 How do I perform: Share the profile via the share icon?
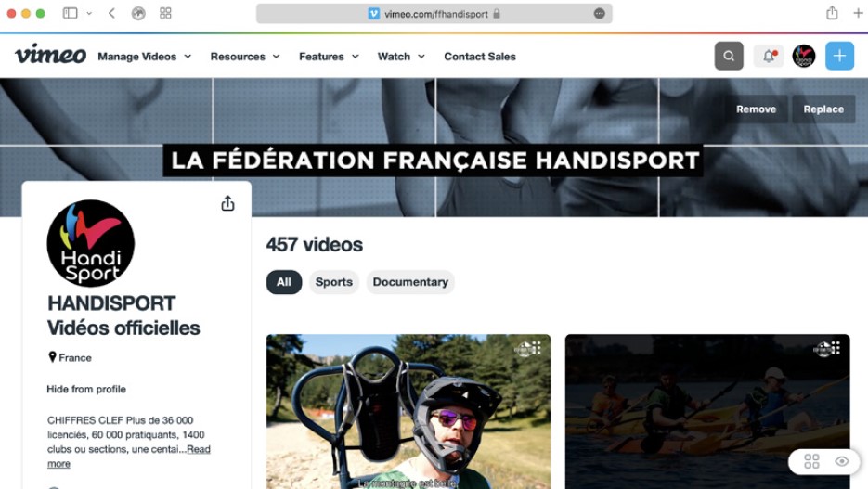(227, 203)
